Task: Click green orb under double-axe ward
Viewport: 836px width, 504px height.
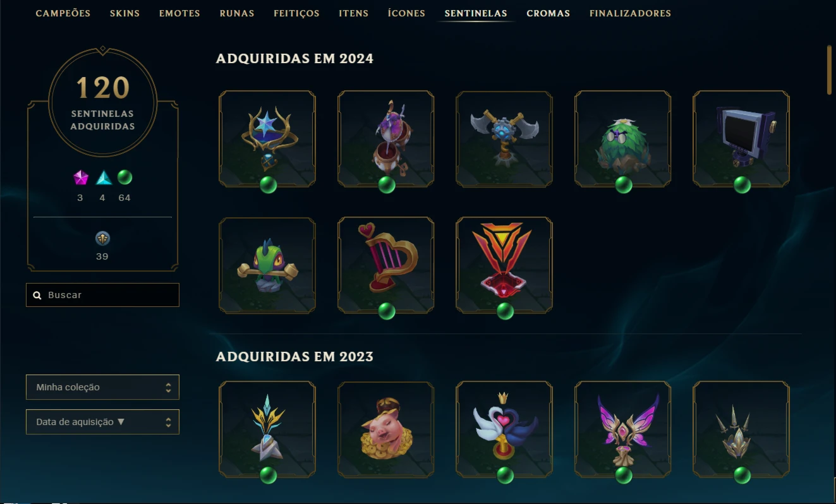Action: coord(504,185)
